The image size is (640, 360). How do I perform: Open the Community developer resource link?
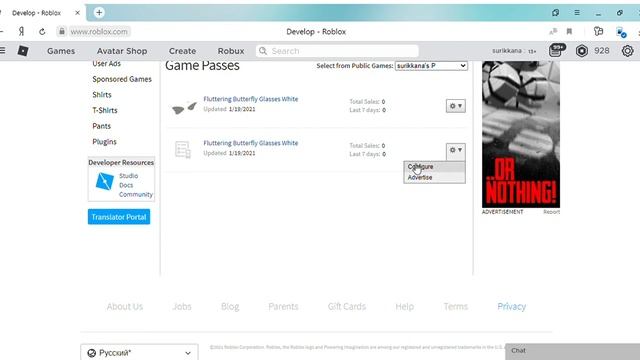[x=136, y=195]
